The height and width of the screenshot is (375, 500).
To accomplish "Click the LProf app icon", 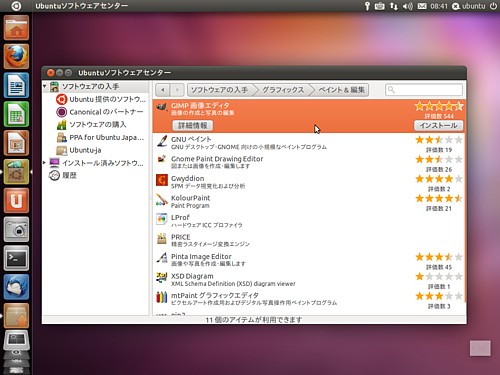I will (162, 219).
